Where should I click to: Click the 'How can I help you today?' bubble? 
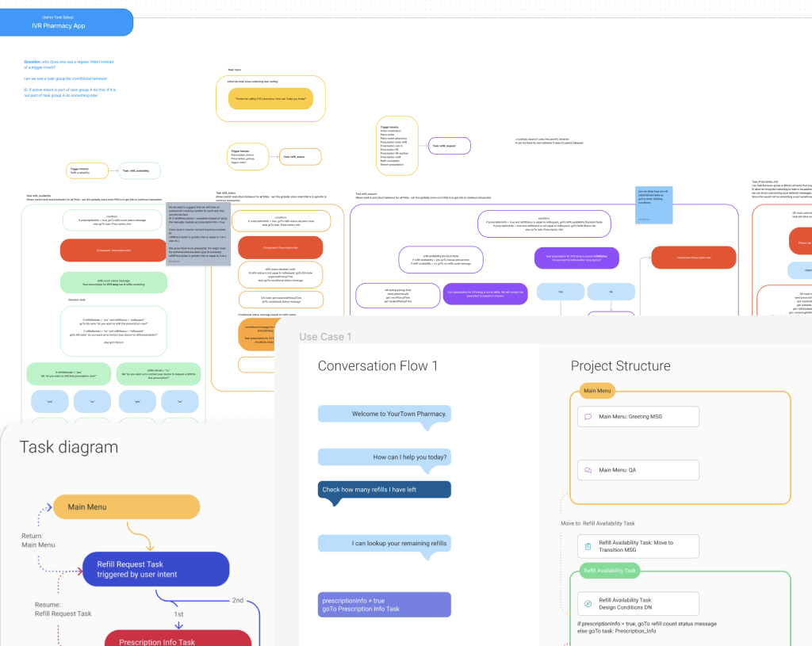(x=385, y=457)
